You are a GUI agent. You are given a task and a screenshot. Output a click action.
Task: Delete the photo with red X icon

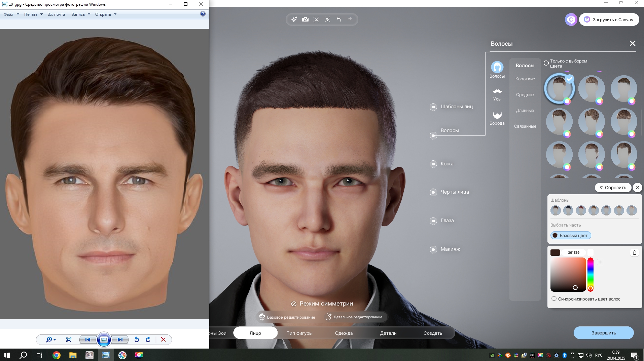tap(163, 339)
